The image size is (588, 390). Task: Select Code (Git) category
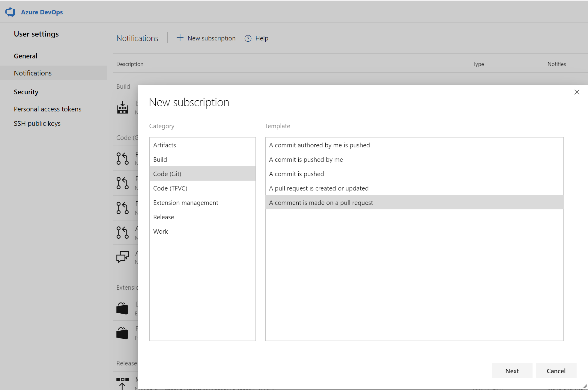pos(202,174)
